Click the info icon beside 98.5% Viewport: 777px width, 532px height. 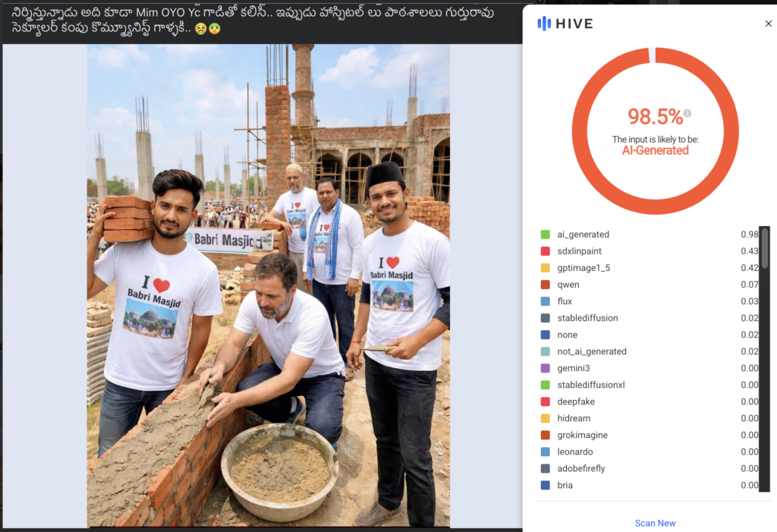pos(687,114)
